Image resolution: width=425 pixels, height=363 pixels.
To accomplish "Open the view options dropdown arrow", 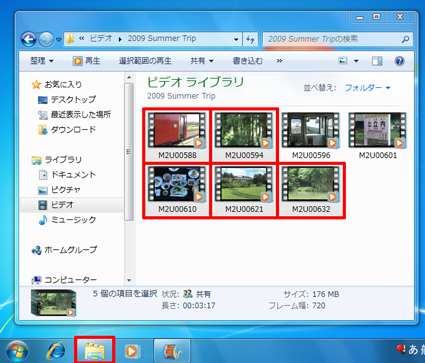I will [356, 61].
